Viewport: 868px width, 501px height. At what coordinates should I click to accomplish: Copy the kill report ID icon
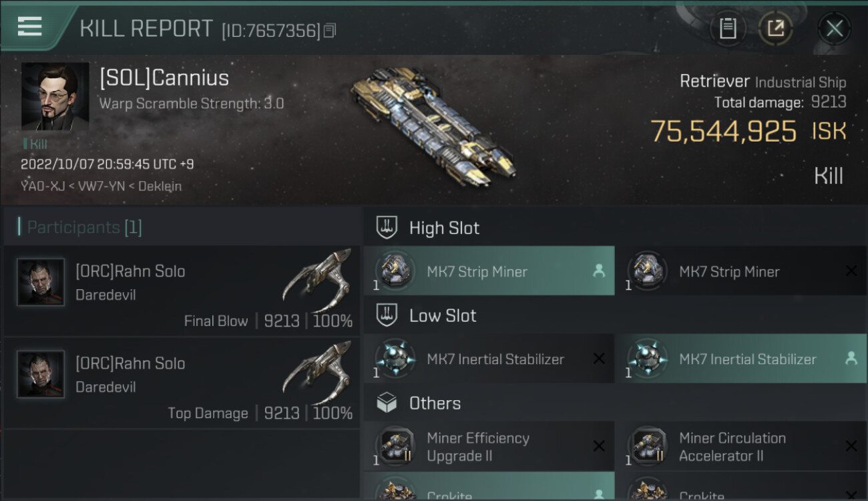click(x=329, y=31)
